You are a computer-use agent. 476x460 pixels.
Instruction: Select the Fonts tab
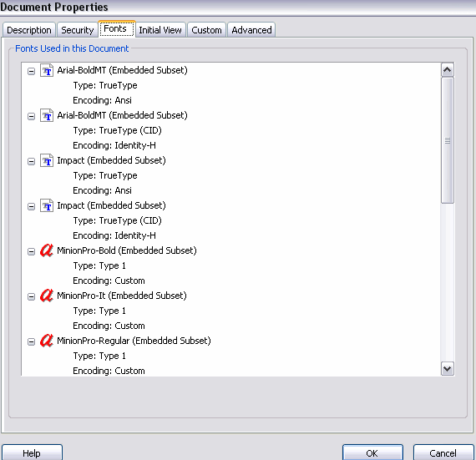[x=117, y=29]
